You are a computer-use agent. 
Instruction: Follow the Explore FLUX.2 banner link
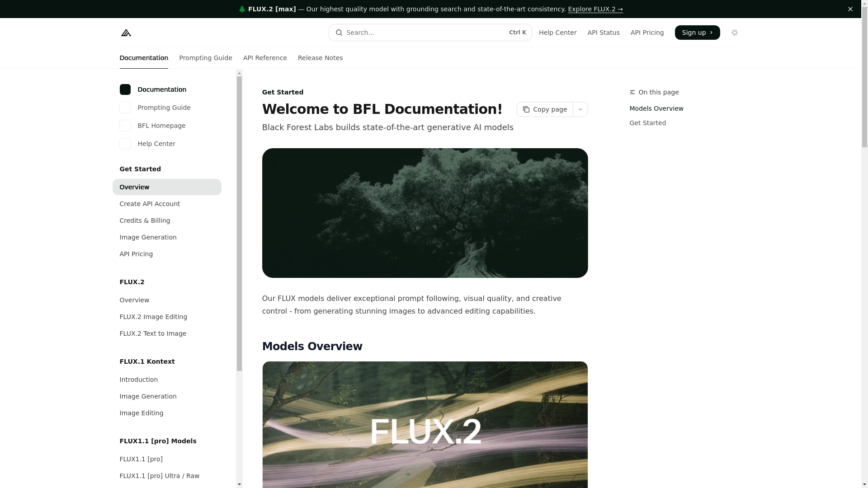[x=595, y=9]
